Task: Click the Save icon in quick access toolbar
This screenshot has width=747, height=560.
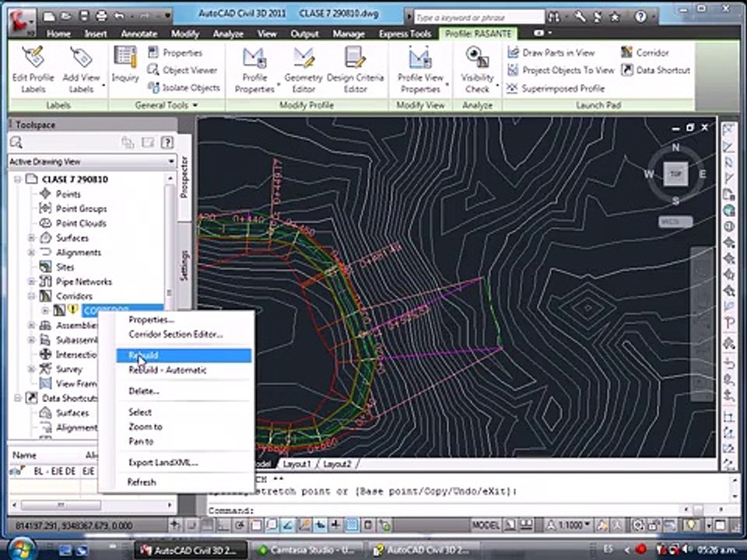Action: tap(84, 16)
